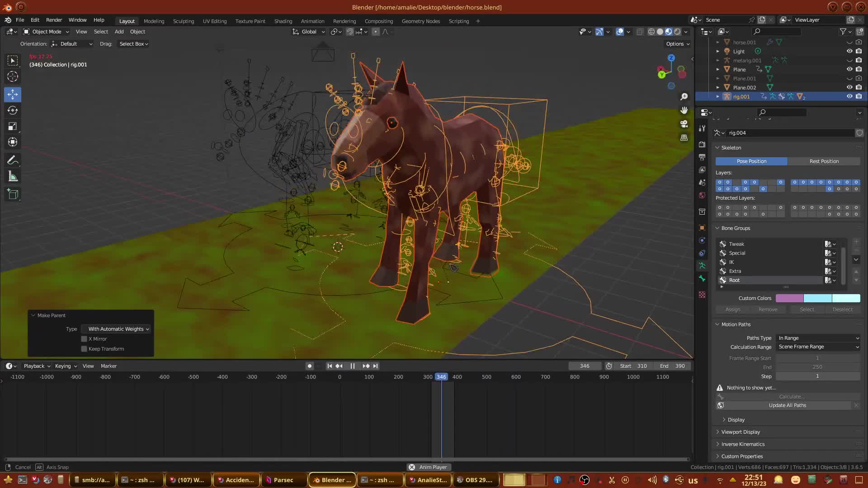Image resolution: width=868 pixels, height=488 pixels.
Task: Select the Scale tool
Action: 13,127
